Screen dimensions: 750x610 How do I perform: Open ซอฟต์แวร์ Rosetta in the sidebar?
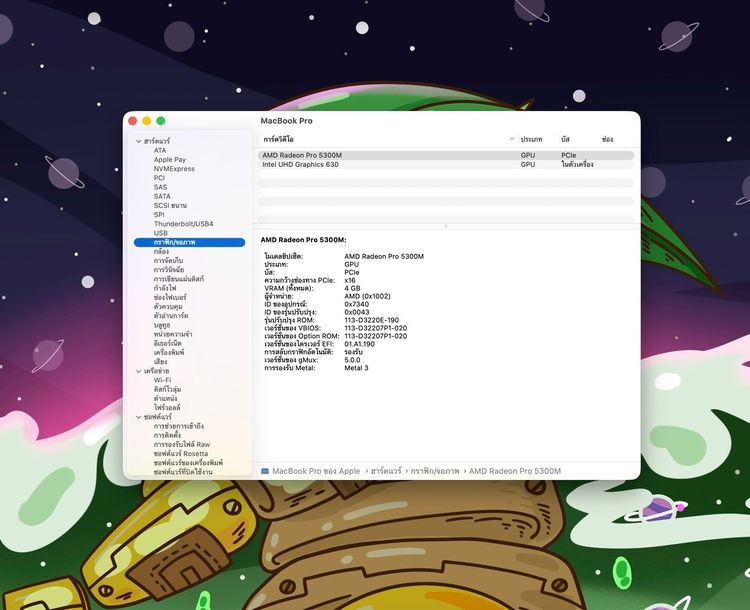(181, 454)
